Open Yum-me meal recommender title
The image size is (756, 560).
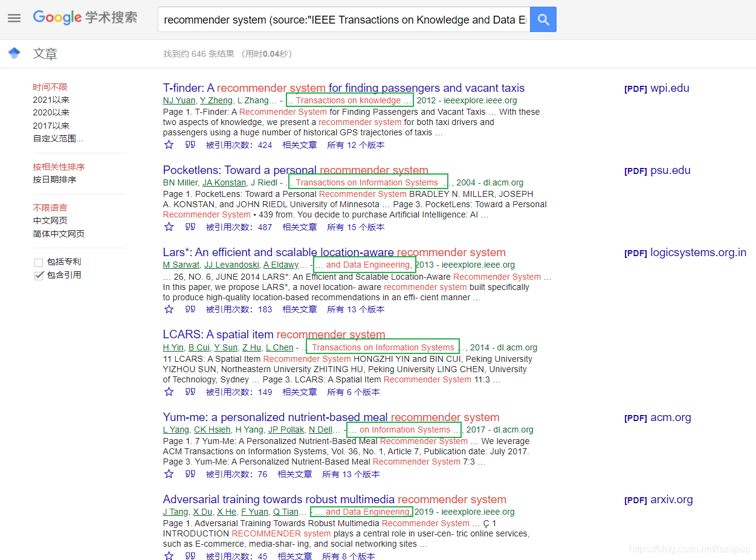(331, 417)
